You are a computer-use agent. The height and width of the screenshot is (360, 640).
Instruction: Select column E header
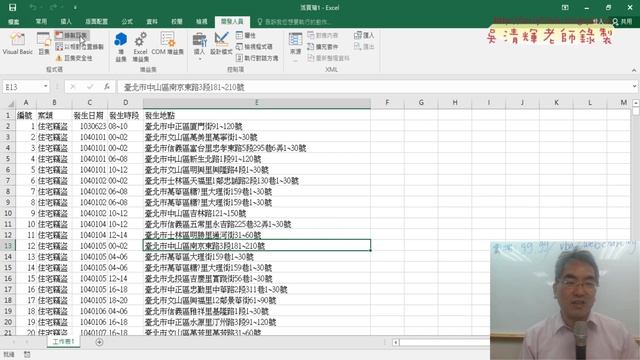tap(257, 103)
